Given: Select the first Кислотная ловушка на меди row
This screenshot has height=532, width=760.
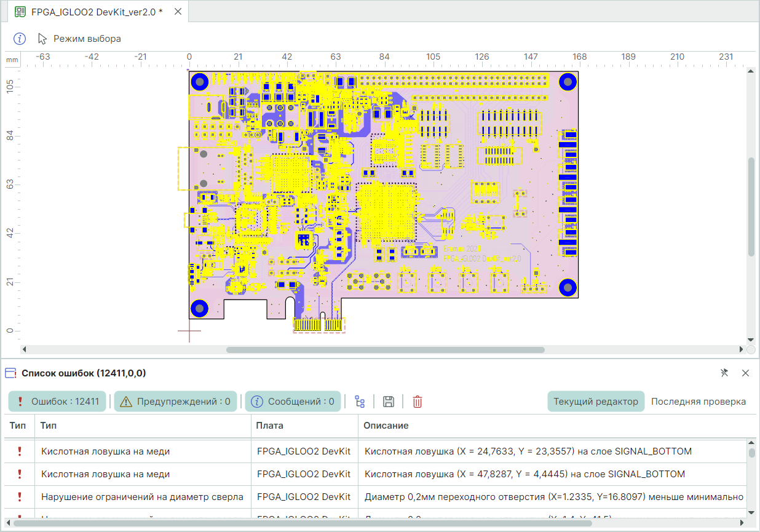Looking at the screenshot, I should click(105, 451).
